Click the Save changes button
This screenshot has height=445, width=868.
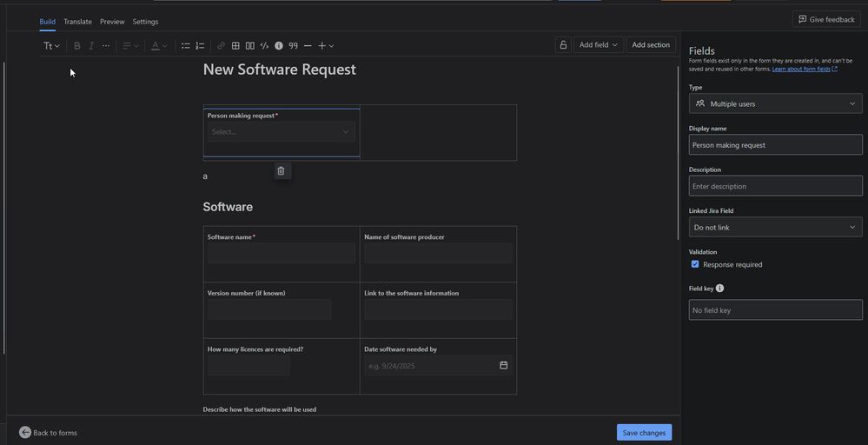644,433
